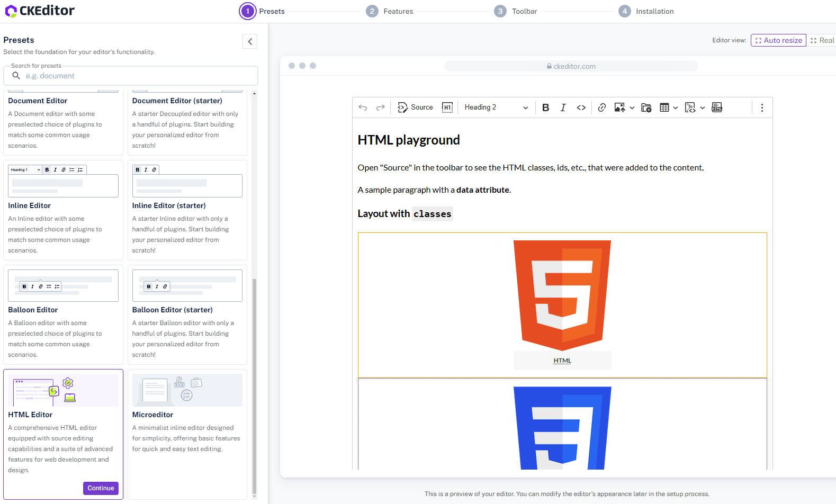Image resolution: width=836 pixels, height=504 pixels.
Task: Enable Auto resize editor view
Action: (x=778, y=40)
